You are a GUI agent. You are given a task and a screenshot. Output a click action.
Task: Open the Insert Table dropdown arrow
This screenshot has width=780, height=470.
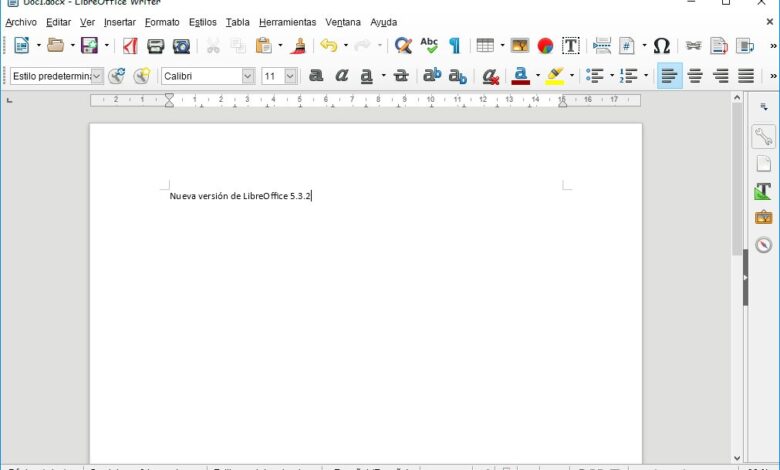[x=502, y=46]
